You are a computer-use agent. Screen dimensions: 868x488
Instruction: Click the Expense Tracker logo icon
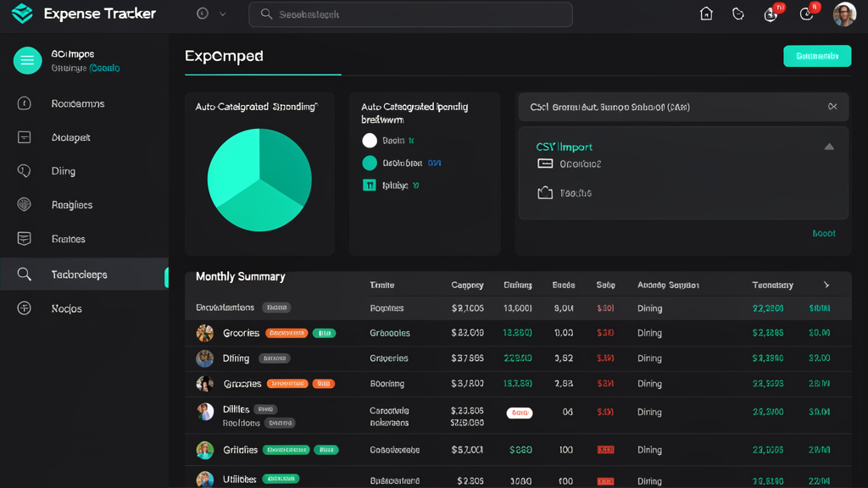(x=22, y=14)
